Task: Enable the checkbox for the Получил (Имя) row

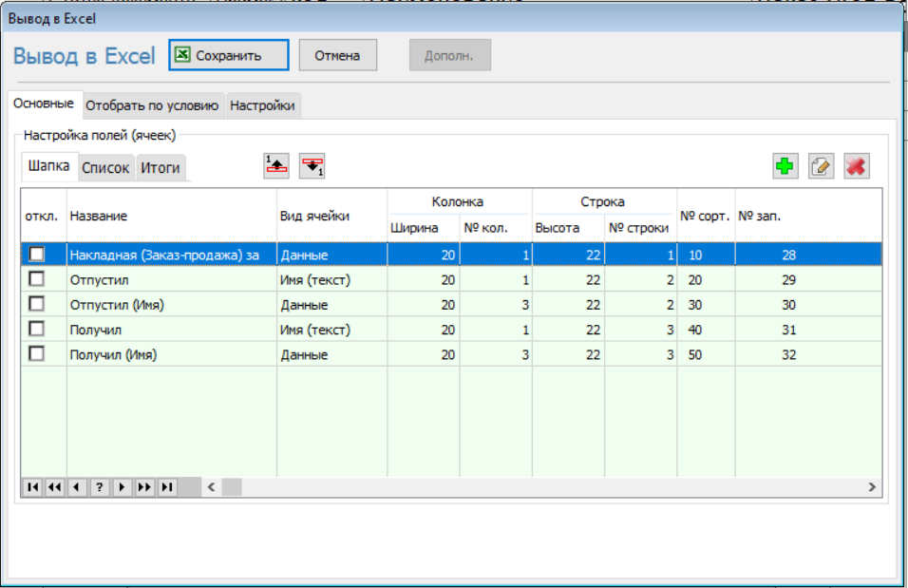Action: 37,353
